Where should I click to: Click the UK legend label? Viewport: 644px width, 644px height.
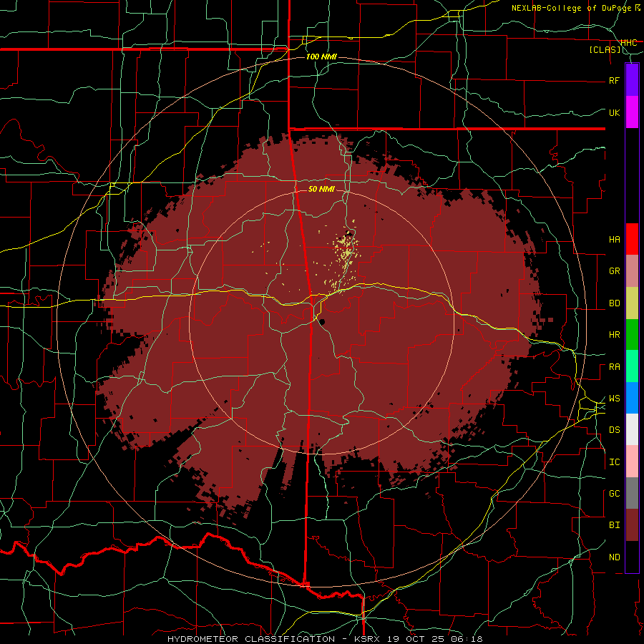(615, 112)
